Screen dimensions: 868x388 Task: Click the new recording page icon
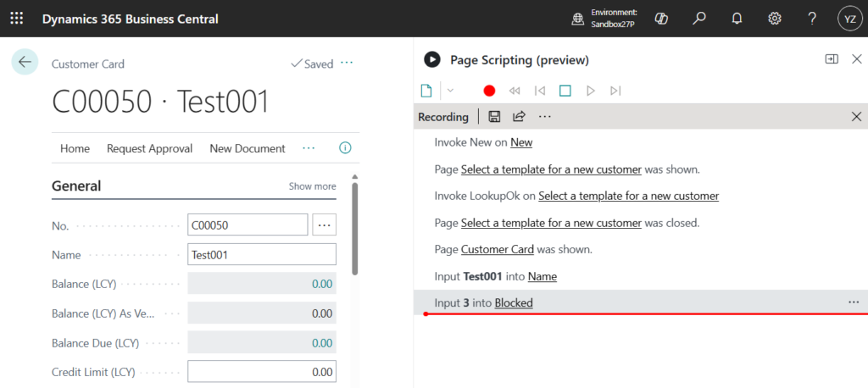coord(426,91)
